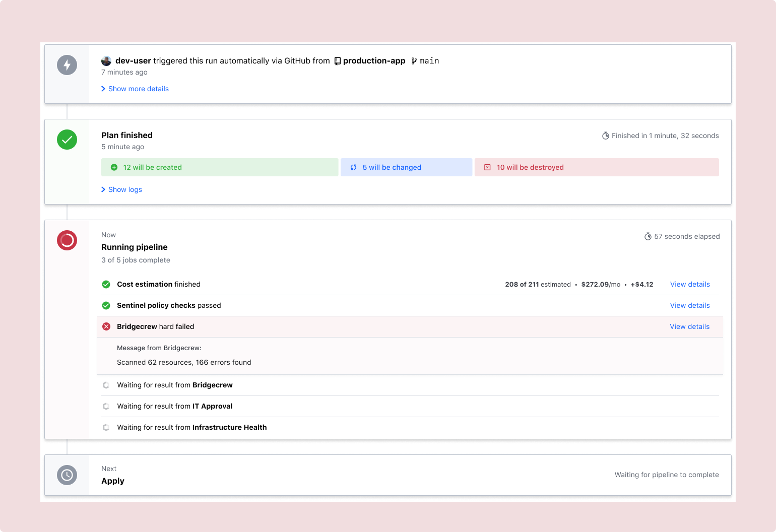This screenshot has height=532, width=776.
Task: Click the git branch icon next to main
Action: 414,61
